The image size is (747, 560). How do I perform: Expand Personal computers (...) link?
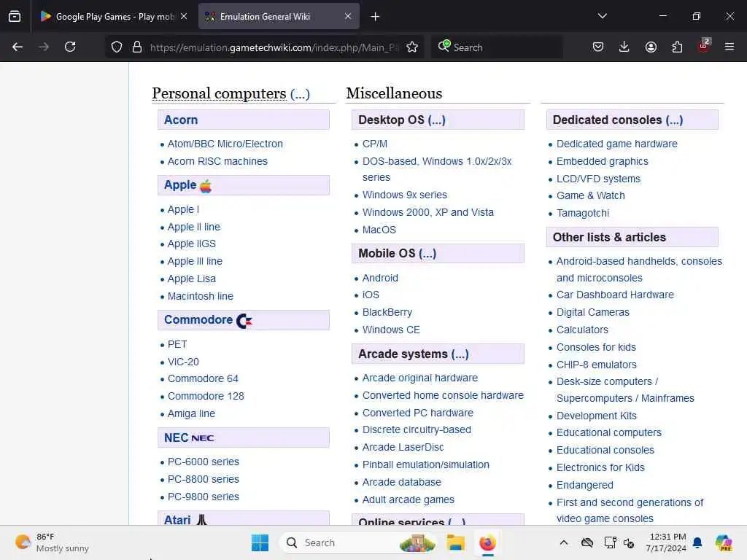(x=300, y=94)
